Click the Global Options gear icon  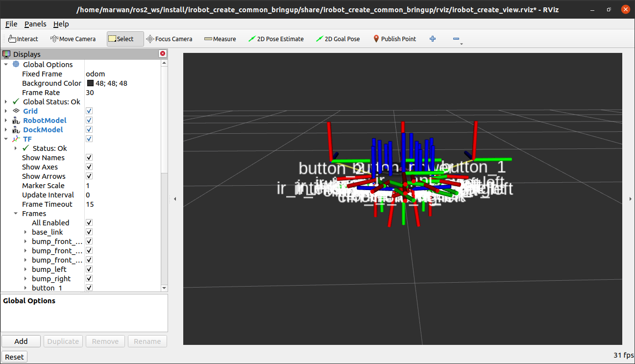tap(16, 64)
